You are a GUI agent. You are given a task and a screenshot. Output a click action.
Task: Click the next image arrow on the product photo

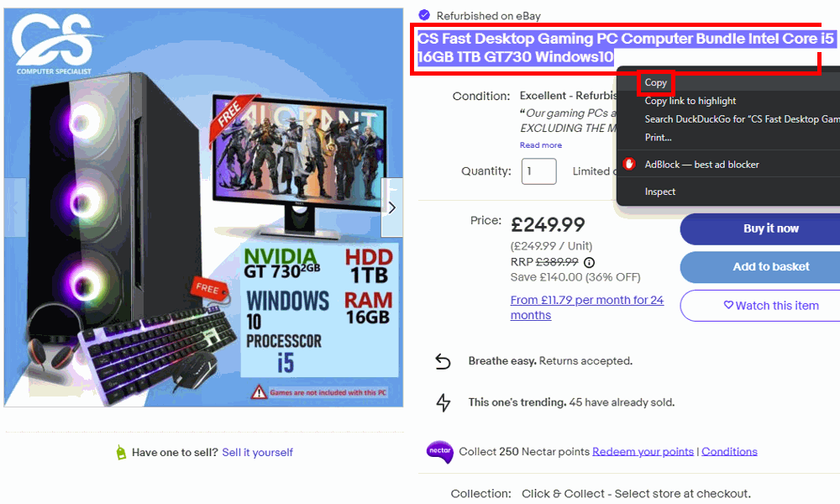click(392, 207)
